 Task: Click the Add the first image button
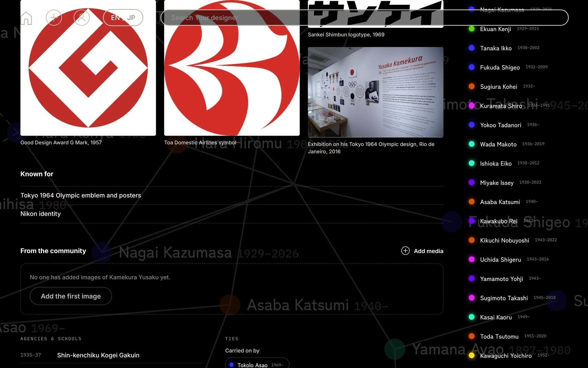click(71, 296)
